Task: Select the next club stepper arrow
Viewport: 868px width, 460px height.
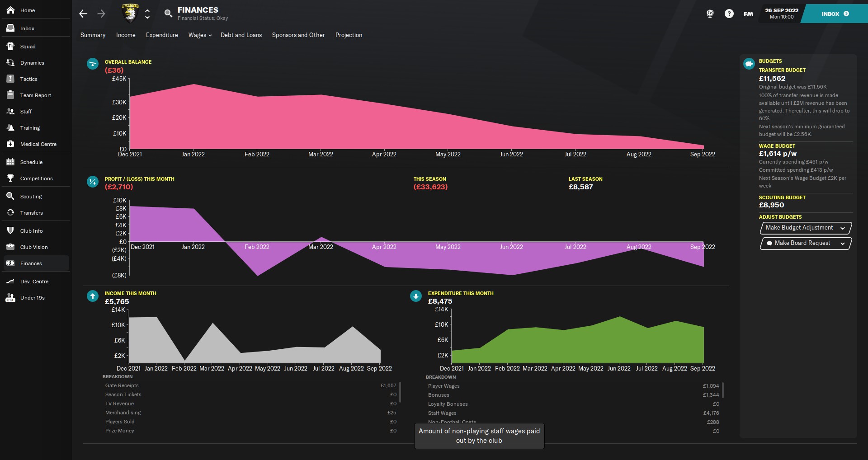Action: (147, 18)
